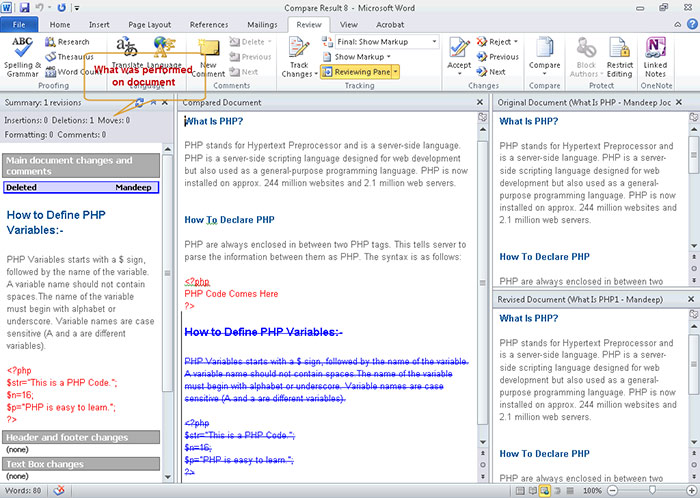Click the Translate icon

127,46
